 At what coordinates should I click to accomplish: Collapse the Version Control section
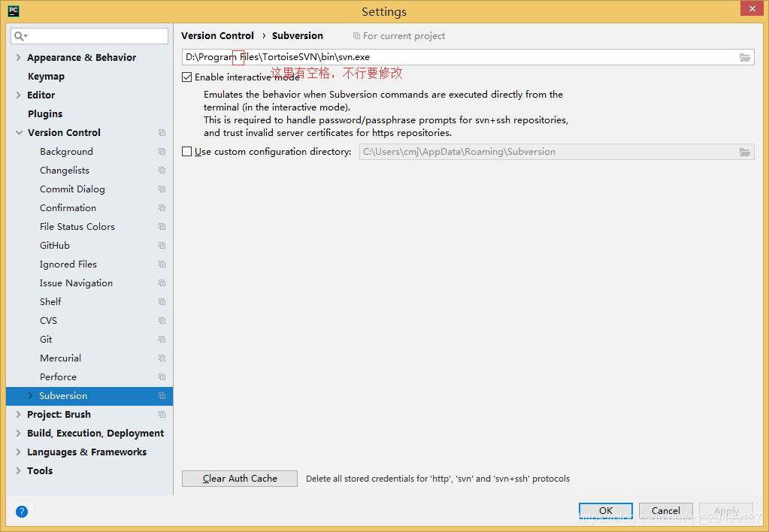[19, 133]
